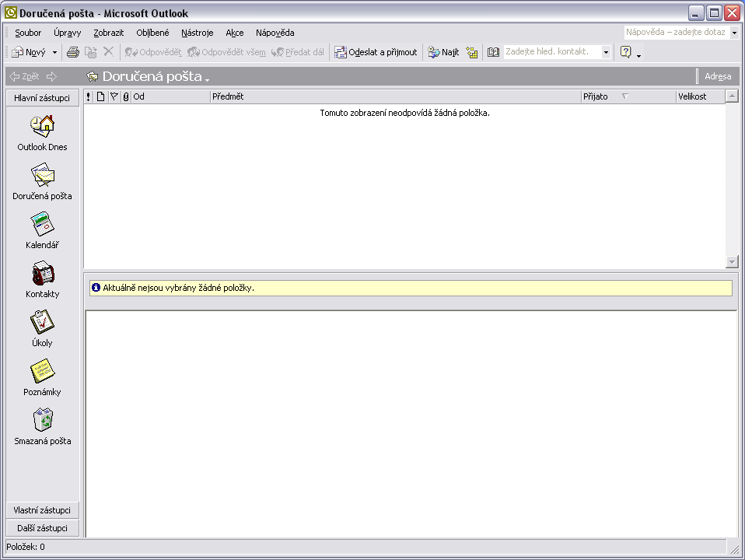The image size is (745, 560).
Task: Click Tomuto zobrazení neodpovídá žádná položka text
Action: (x=405, y=113)
